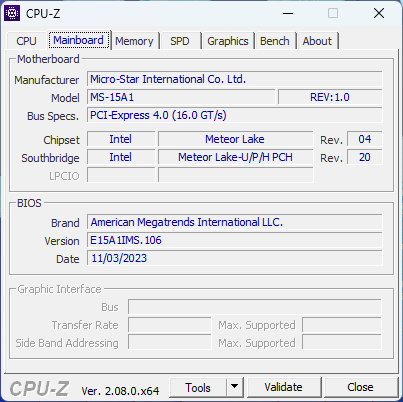Click the empty Side Band Addressing field
Screen dimensions: 403x402
(x=170, y=343)
